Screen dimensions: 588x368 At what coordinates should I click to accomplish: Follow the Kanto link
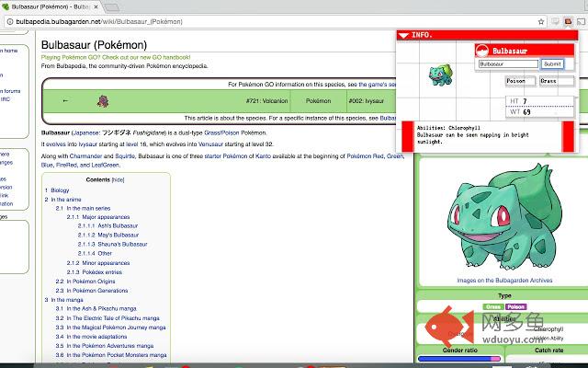(x=263, y=156)
